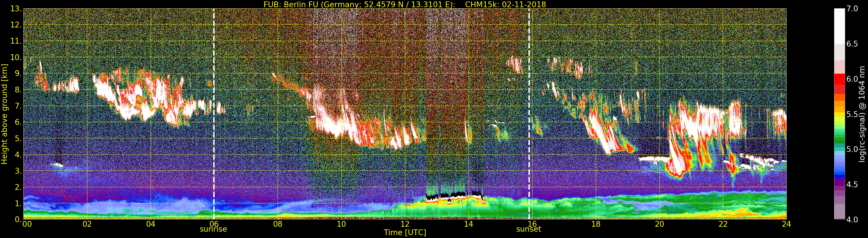The height and width of the screenshot is (238, 868).
Task: Select the "Height above ground [km]" axis label
Action: pos(4,114)
